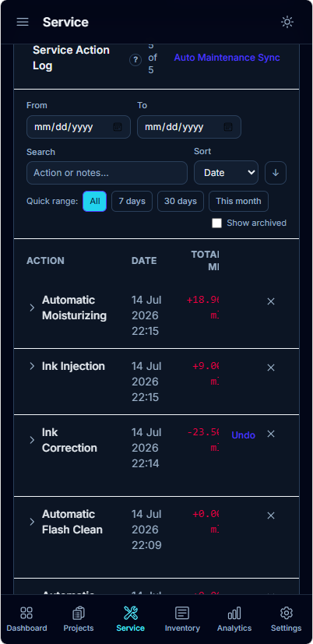The image size is (313, 644).
Task: Toggle light/dark theme sun icon
Action: click(x=287, y=22)
